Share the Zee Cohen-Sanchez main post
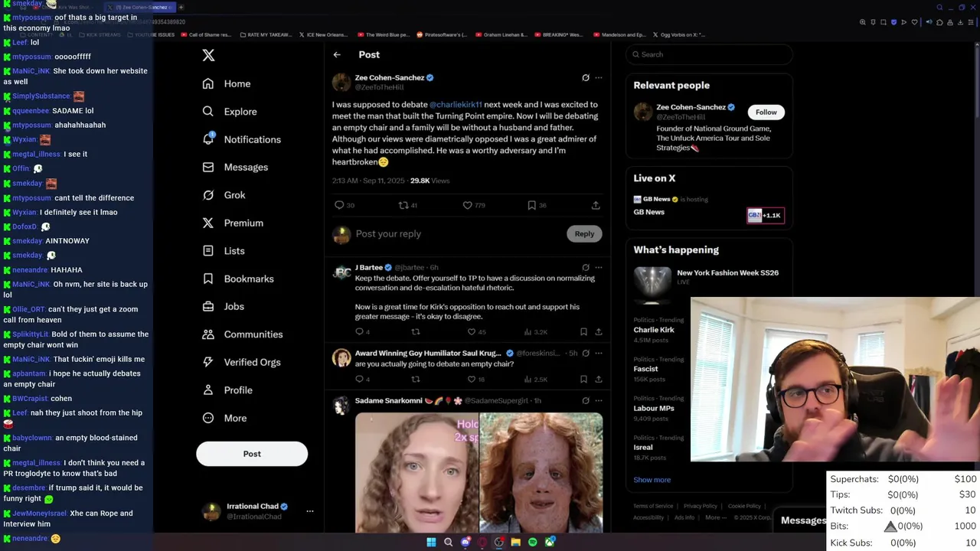980x551 pixels. 596,205
